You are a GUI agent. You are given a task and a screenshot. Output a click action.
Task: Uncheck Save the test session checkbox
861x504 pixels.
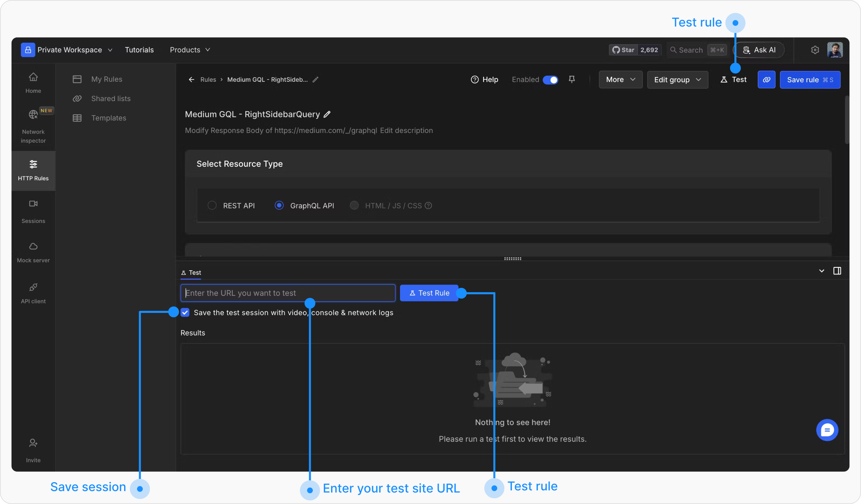pos(185,313)
